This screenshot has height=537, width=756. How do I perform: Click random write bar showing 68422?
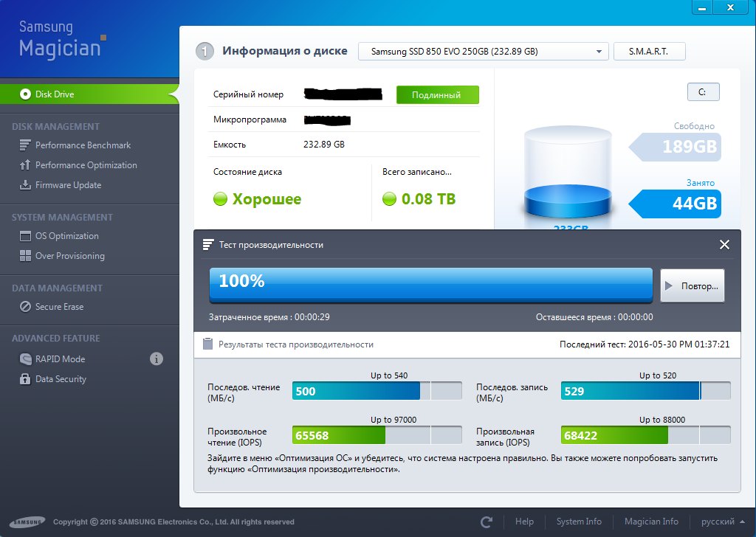(645, 435)
